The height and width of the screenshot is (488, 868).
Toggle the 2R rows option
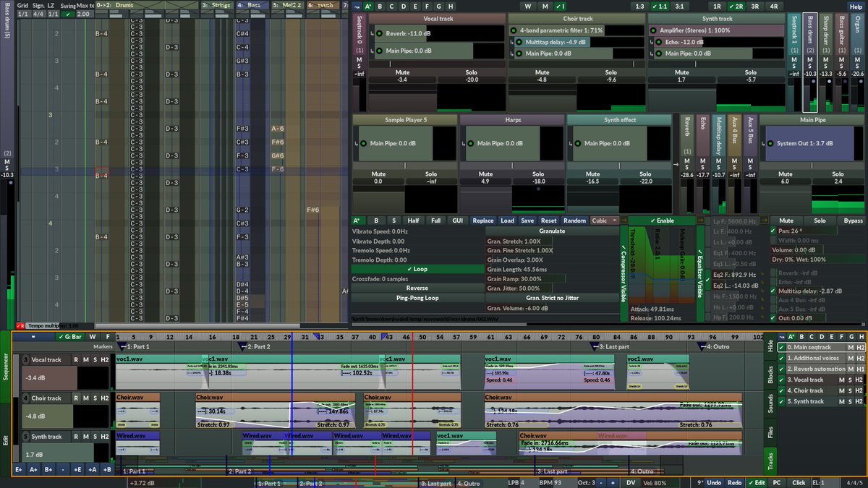736,6
